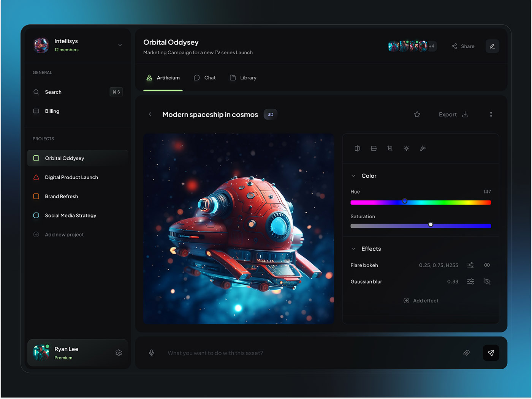Click Add effect button
532x399 pixels.
(x=421, y=301)
